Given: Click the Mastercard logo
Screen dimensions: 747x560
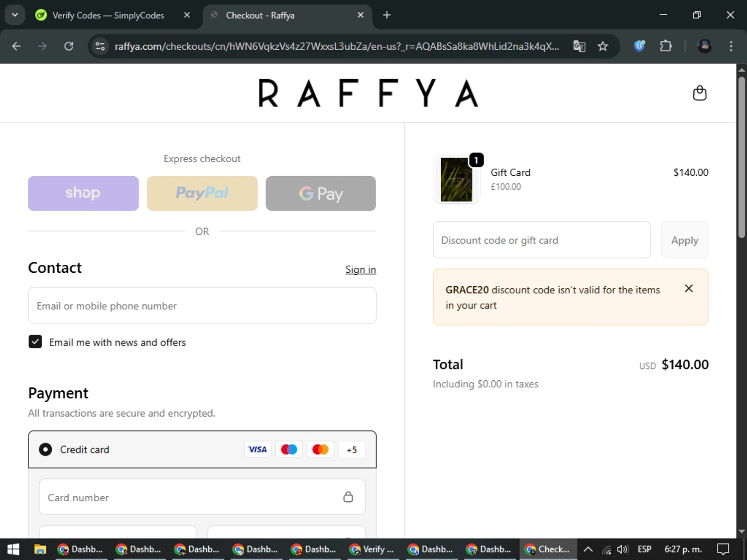Looking at the screenshot, I should [x=320, y=449].
